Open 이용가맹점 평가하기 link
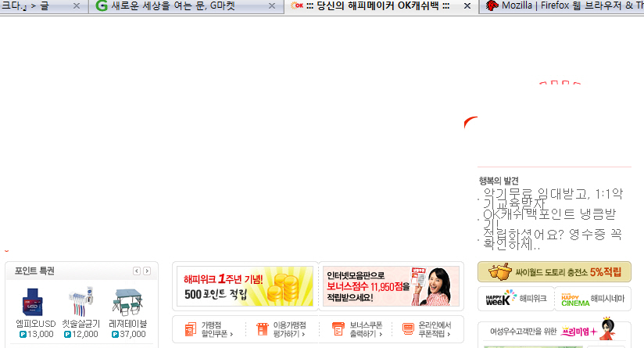The height and width of the screenshot is (348, 644). click(x=289, y=329)
